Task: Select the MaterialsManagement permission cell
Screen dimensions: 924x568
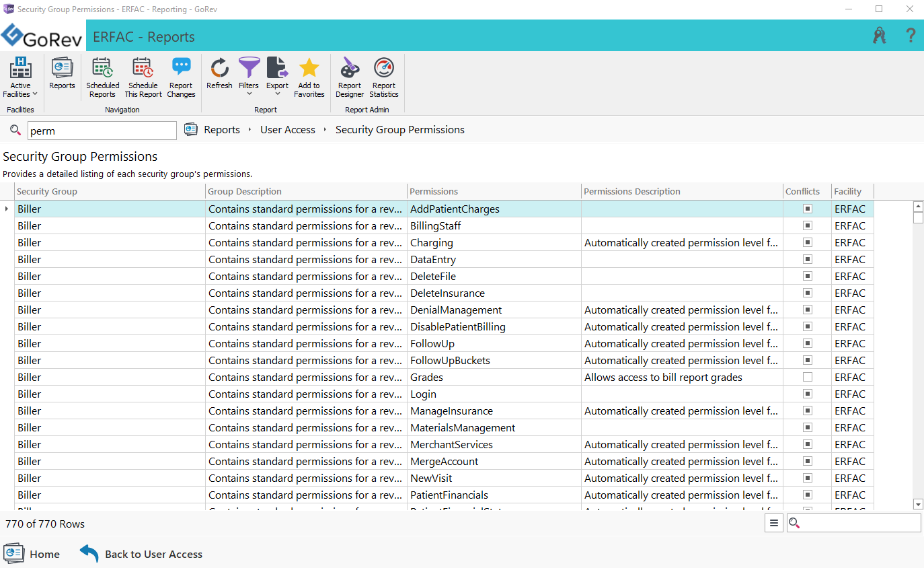Action: click(495, 427)
